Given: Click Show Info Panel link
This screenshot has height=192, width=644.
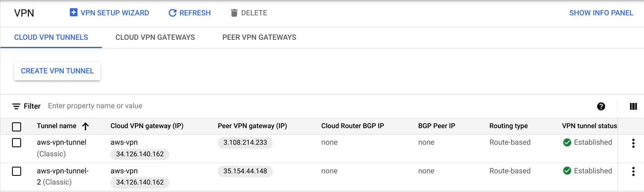Looking at the screenshot, I should pyautogui.click(x=601, y=13).
